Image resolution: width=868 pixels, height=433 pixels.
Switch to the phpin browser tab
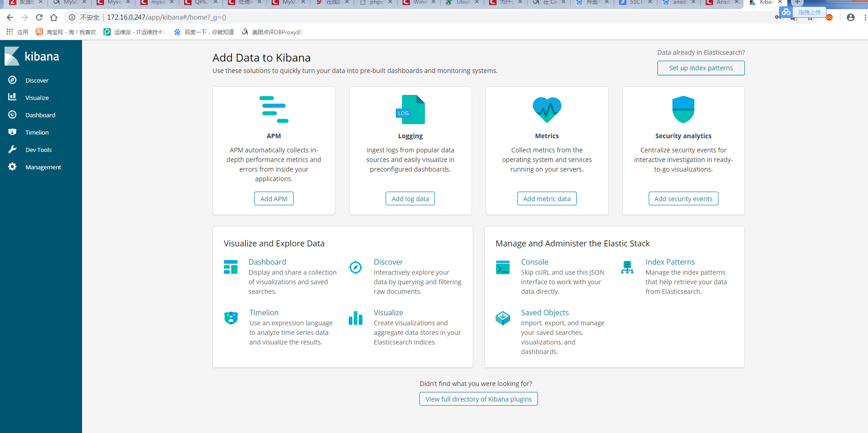point(376,2)
